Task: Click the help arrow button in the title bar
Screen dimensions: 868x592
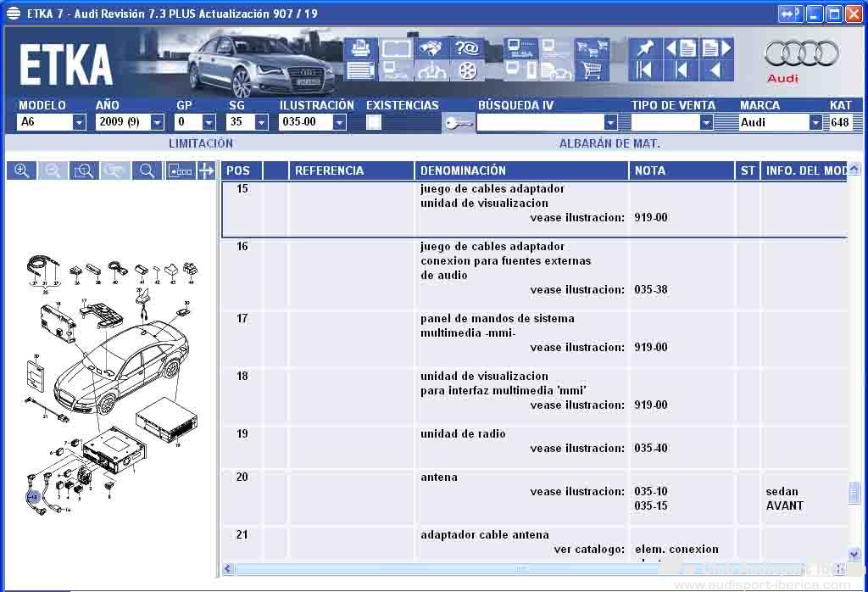Action: (790, 14)
